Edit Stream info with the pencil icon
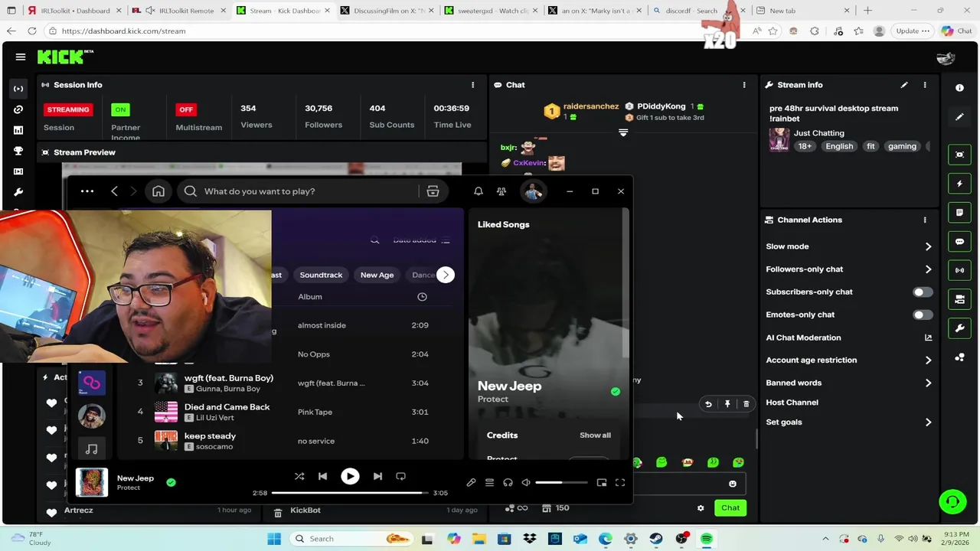This screenshot has height=551, width=980. pyautogui.click(x=904, y=85)
